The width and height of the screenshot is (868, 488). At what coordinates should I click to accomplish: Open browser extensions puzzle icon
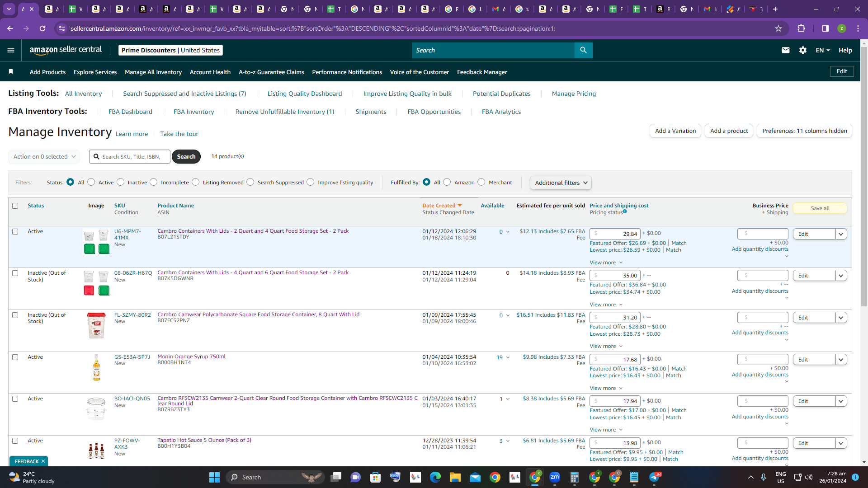[801, 28]
